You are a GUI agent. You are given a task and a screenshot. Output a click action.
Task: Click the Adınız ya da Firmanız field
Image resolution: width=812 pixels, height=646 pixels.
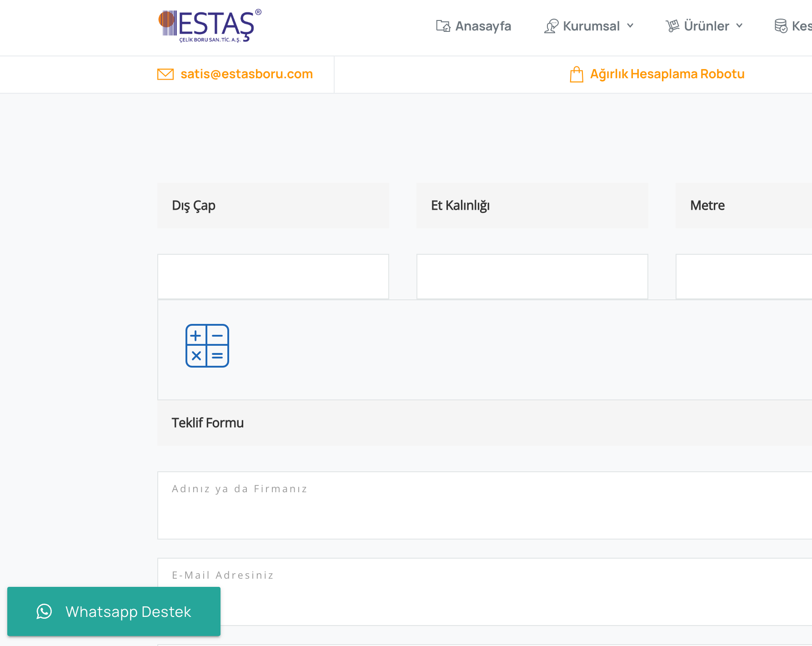[x=485, y=505]
